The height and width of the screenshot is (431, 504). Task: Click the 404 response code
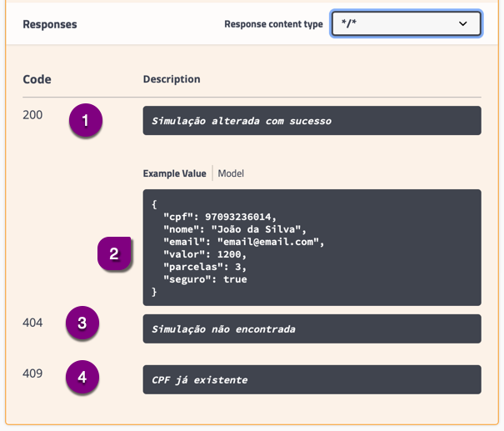tap(32, 323)
